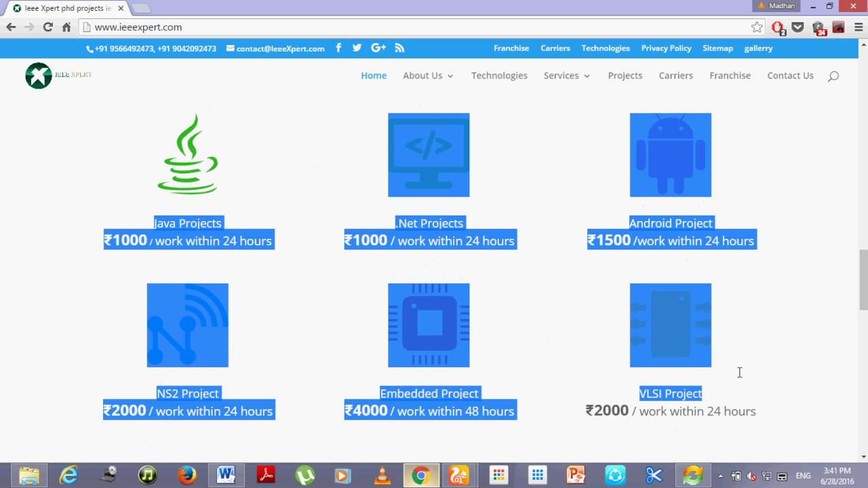Click the VLSI Project title text

tap(671, 393)
